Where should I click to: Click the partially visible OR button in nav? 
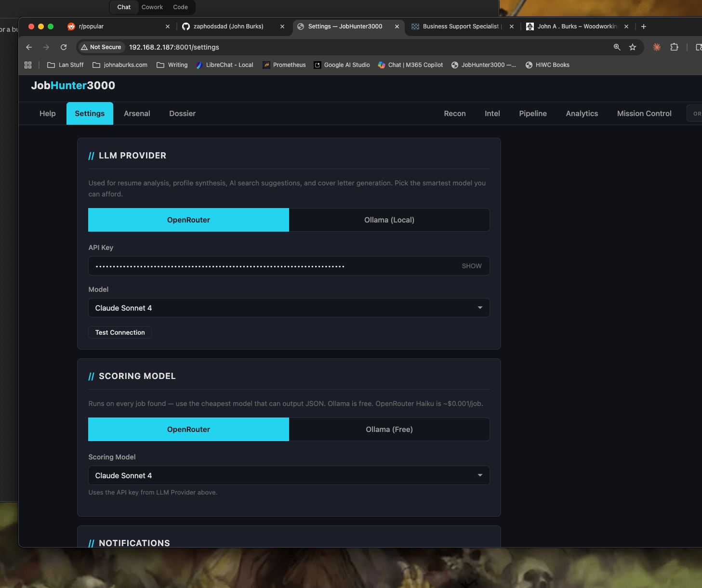[x=695, y=114]
